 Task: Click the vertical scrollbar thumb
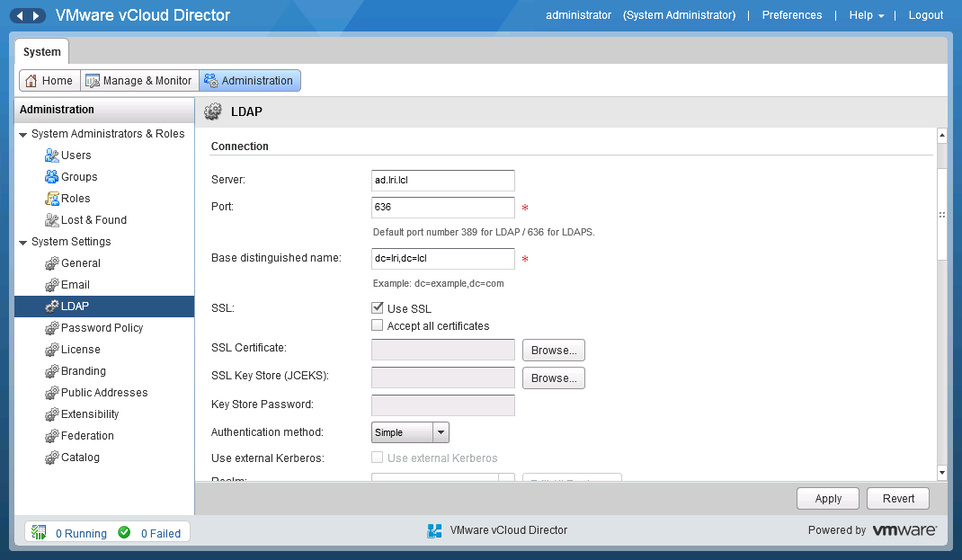[x=941, y=215]
